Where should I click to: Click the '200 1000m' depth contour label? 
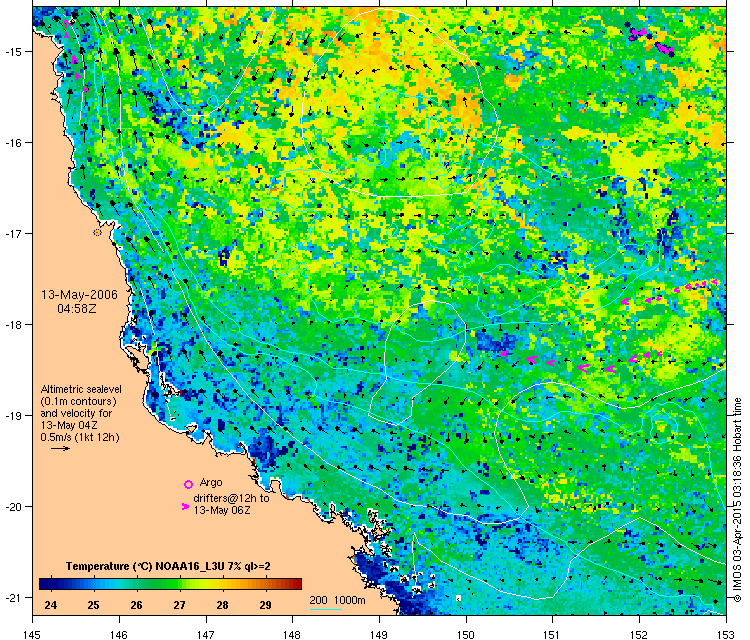pos(337,600)
